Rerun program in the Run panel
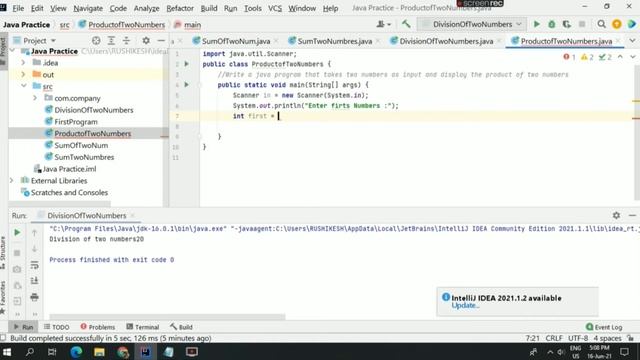The width and height of the screenshot is (640, 360). pos(17,232)
